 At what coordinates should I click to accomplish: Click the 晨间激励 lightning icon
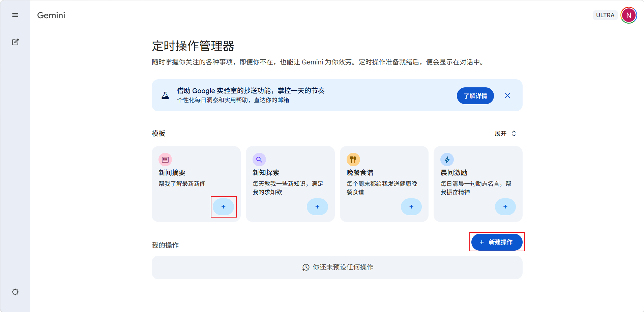[x=447, y=160]
